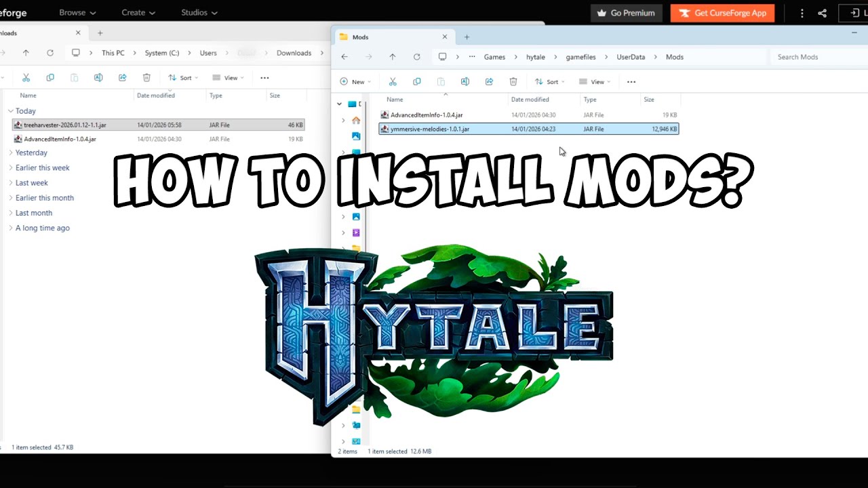
Task: Select AdvancedItemInfo-1.0.4.jar in Mods window
Action: click(529, 115)
